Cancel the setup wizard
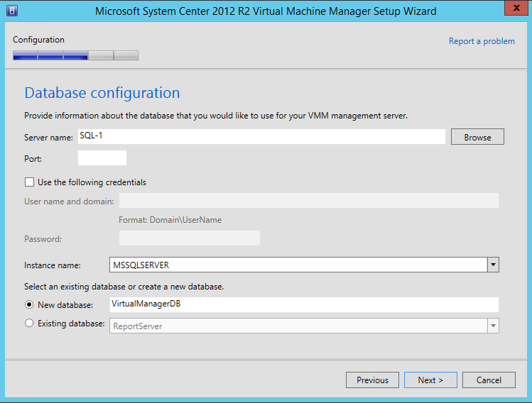Image resolution: width=532 pixels, height=403 pixels. 489,380
